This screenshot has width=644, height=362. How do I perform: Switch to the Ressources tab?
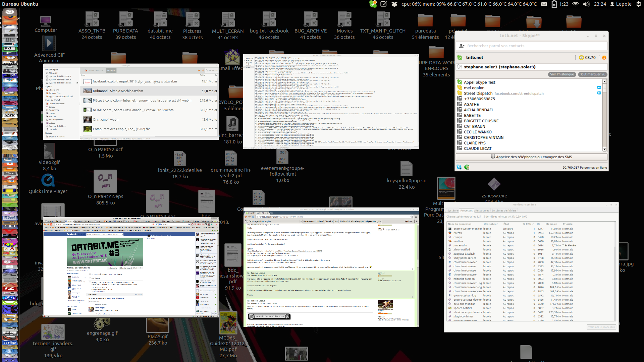point(482,210)
